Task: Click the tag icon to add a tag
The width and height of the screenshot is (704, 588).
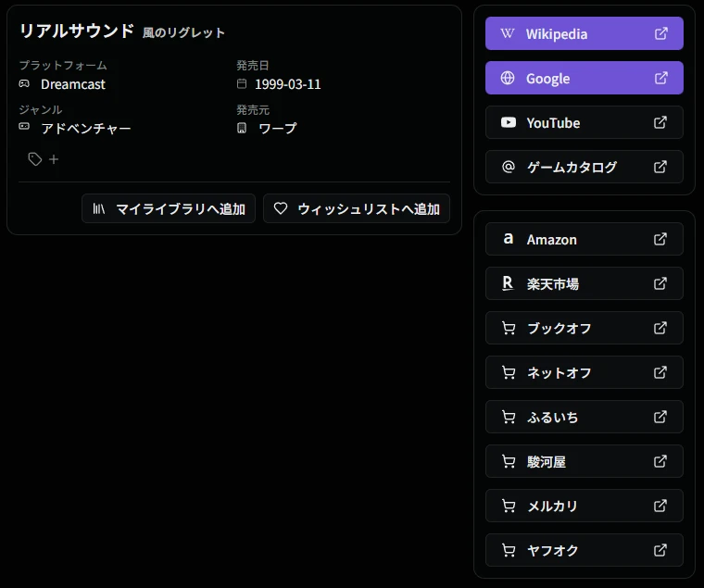Action: 35,159
